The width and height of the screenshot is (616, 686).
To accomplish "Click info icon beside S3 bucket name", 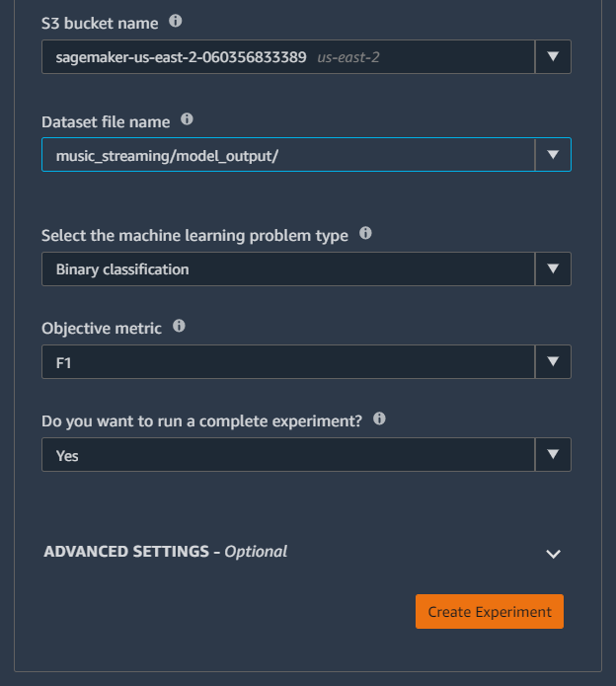I will (176, 21).
